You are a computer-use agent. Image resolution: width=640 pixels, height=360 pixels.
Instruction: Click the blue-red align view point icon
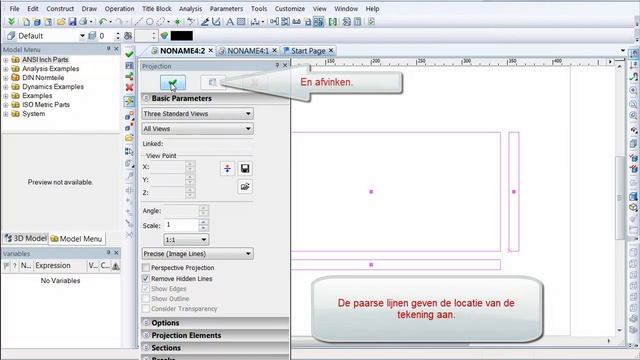pos(227,169)
